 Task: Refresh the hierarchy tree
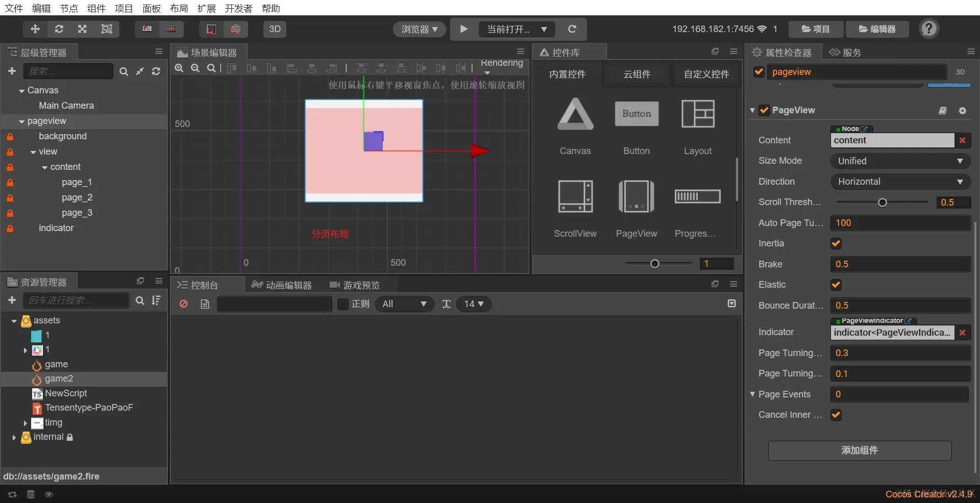pyautogui.click(x=156, y=71)
